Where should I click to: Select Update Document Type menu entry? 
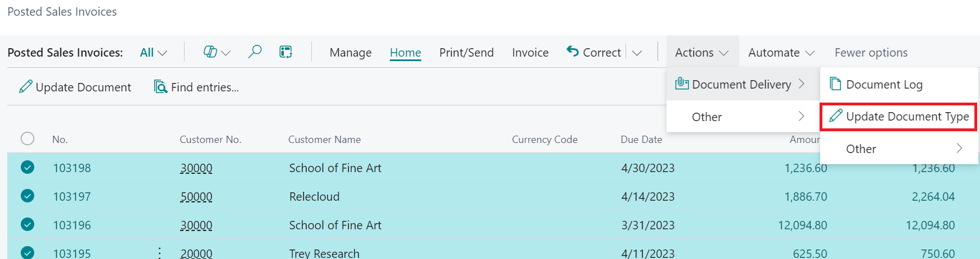[x=907, y=117]
